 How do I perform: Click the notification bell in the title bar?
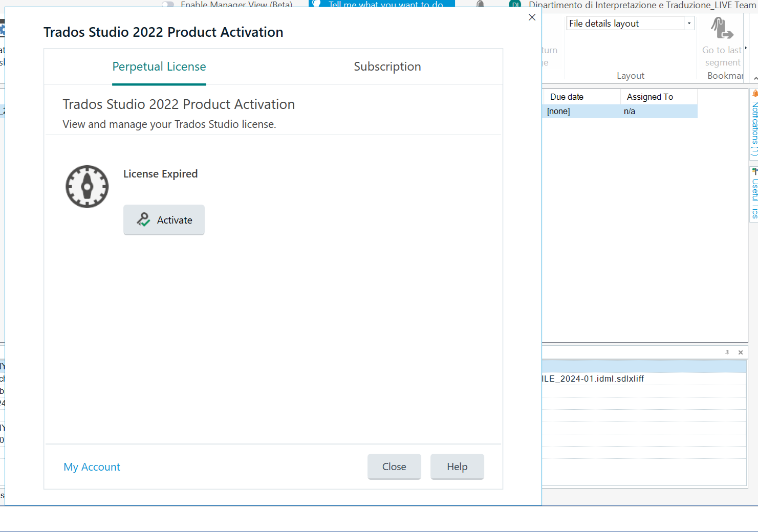pos(480,5)
